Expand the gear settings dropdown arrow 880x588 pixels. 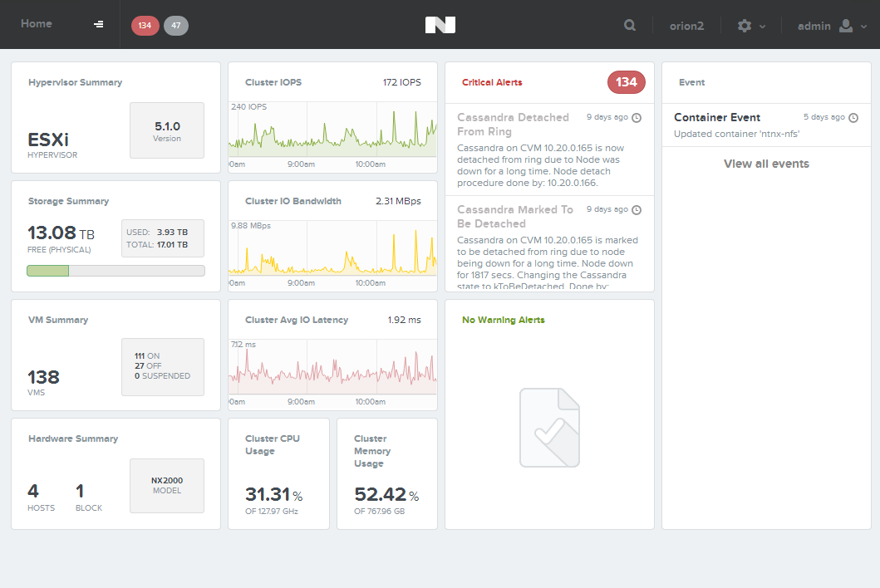[x=762, y=27]
